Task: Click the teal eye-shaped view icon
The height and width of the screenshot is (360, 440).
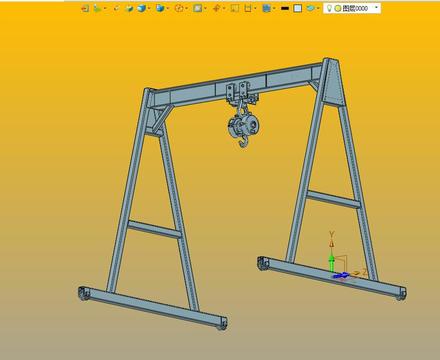Action: (x=310, y=8)
